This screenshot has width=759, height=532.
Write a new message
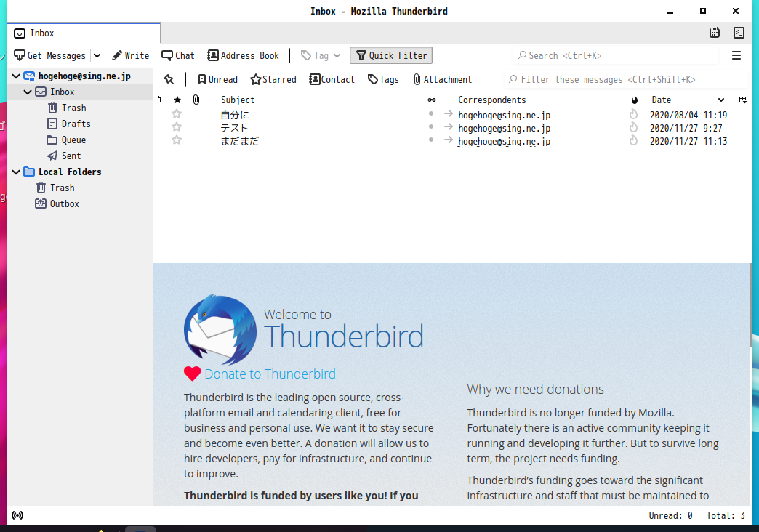tap(130, 56)
